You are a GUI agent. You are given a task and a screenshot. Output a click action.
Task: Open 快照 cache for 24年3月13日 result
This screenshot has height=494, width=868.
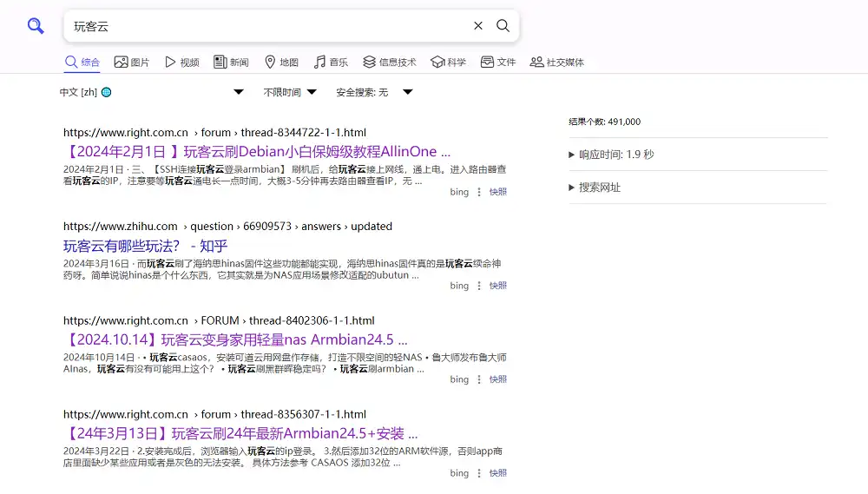click(x=497, y=473)
